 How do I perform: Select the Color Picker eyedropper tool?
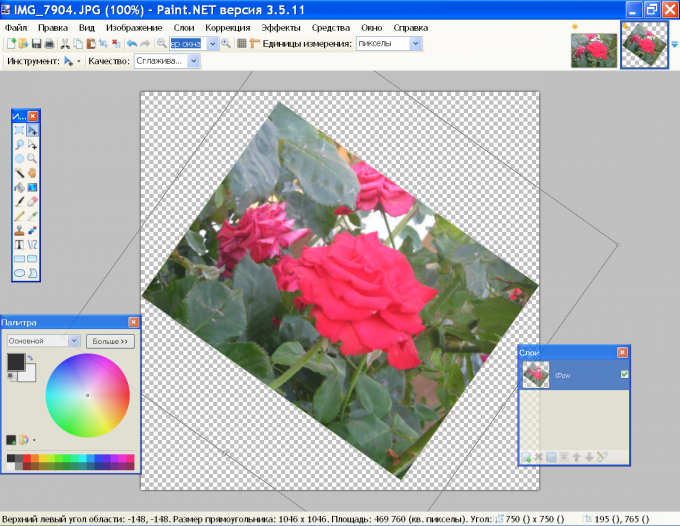pos(32,216)
